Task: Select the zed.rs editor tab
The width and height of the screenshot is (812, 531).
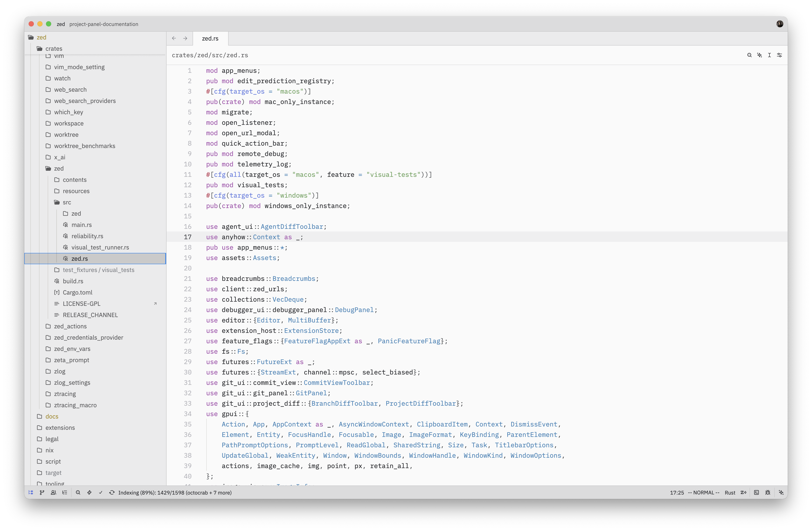Action: click(210, 39)
